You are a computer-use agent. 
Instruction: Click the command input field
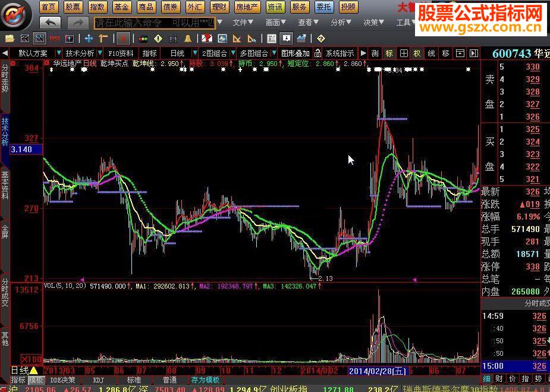click(x=155, y=23)
